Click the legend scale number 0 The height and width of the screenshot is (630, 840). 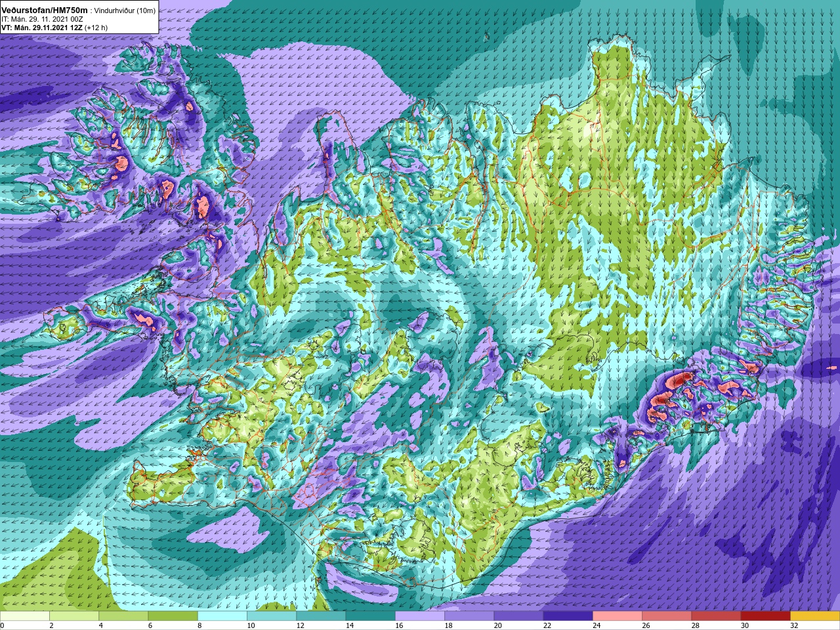tap(3, 625)
